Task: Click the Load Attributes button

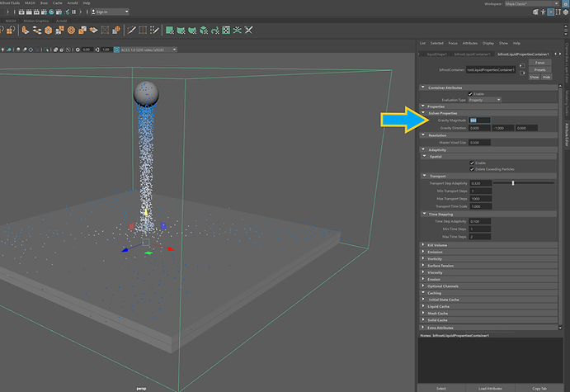Action: [x=490, y=389]
